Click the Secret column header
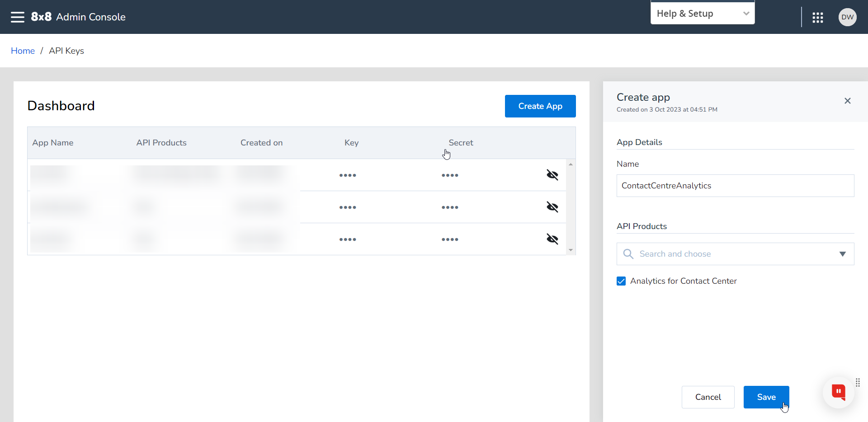This screenshot has height=422, width=868. point(461,143)
